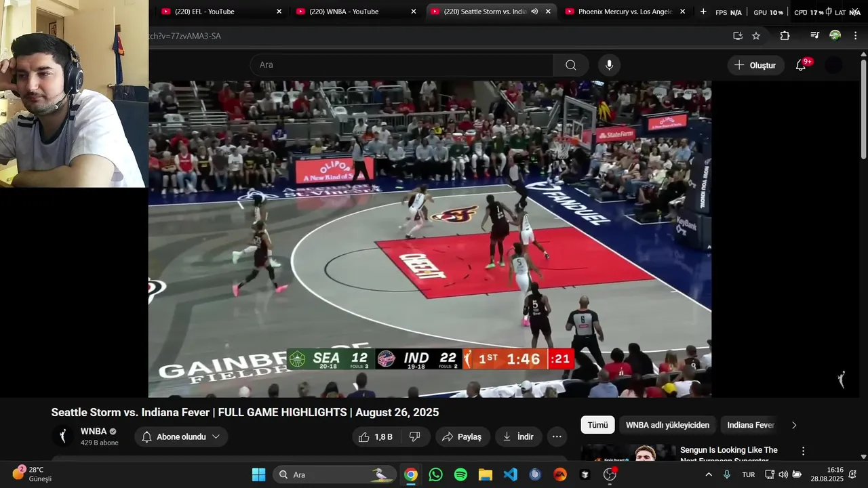The width and height of the screenshot is (868, 488).
Task: Start voice search with microphone icon
Action: (609, 65)
